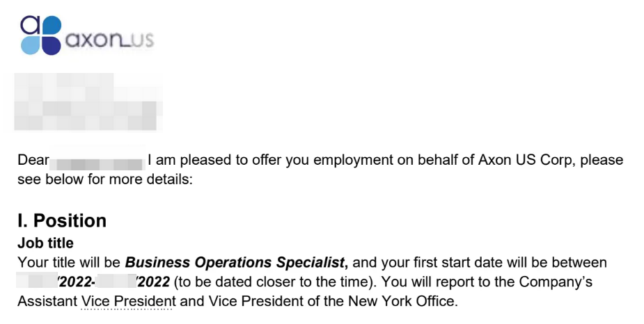The width and height of the screenshot is (644, 324).
Task: Click the "axon_us" logo wordmark
Action: pos(110,40)
